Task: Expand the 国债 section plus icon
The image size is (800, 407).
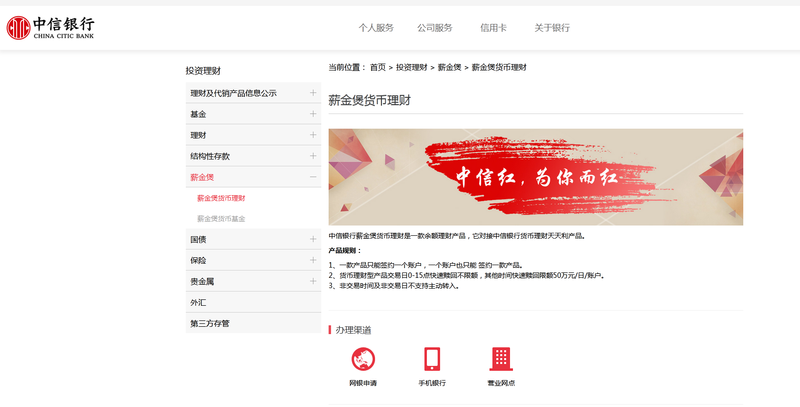Action: [x=313, y=239]
